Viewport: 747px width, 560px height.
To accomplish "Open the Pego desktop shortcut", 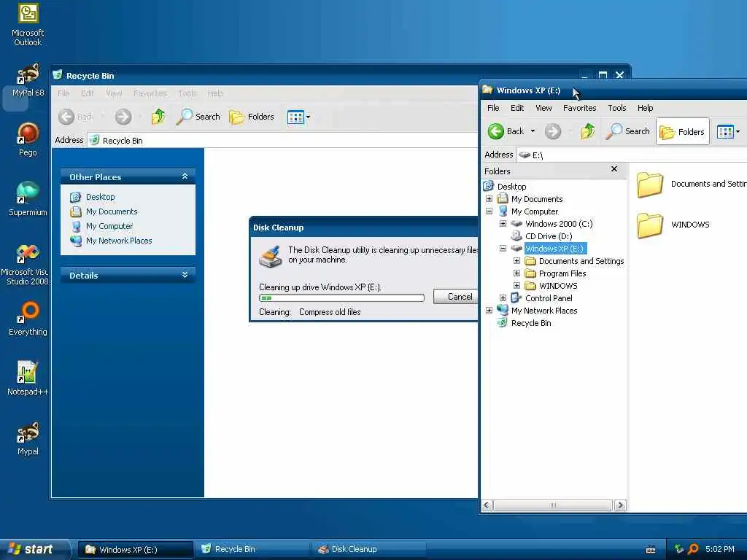I will point(28,139).
